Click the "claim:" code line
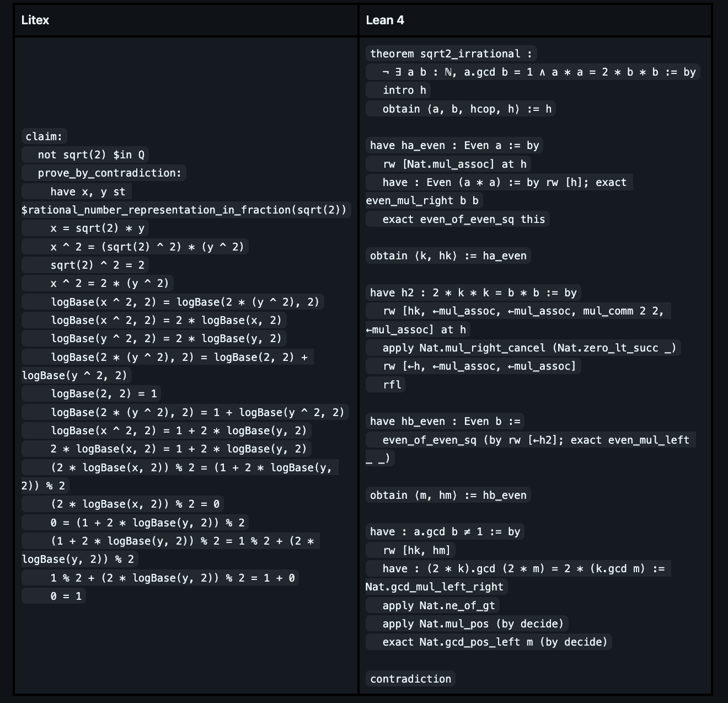 (x=44, y=136)
